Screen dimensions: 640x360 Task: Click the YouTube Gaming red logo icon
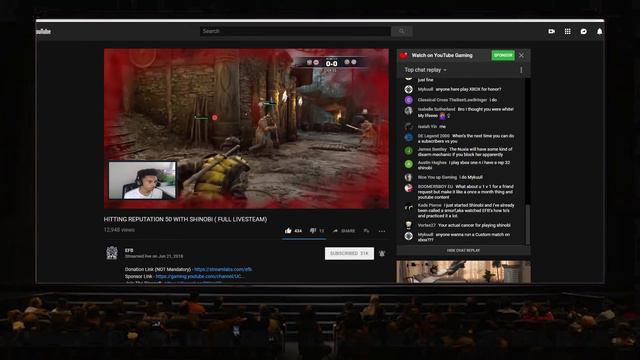pos(404,55)
